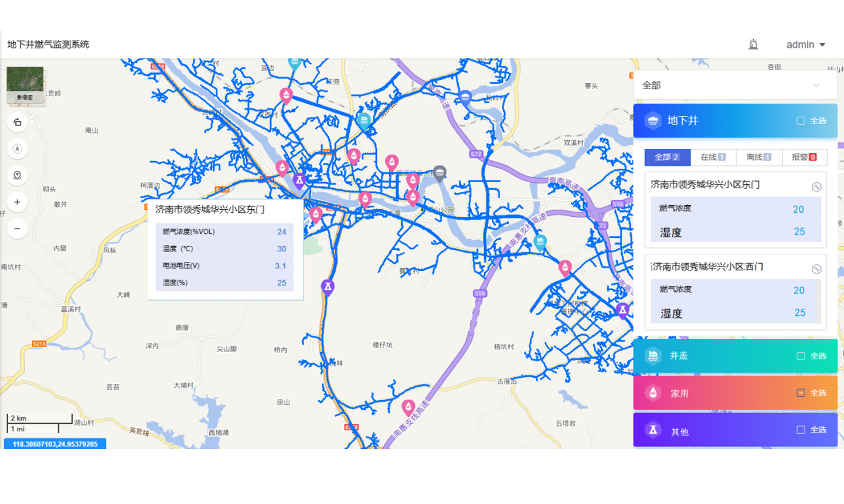This screenshot has width=844, height=504.
Task: Toggle 全选 for the 家用 category
Action: pos(801,393)
